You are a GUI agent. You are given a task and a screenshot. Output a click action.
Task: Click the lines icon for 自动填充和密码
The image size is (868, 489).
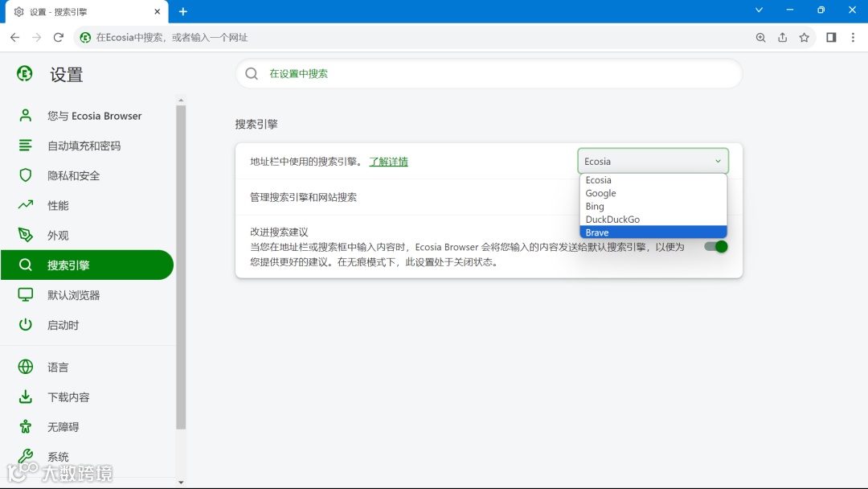click(26, 145)
